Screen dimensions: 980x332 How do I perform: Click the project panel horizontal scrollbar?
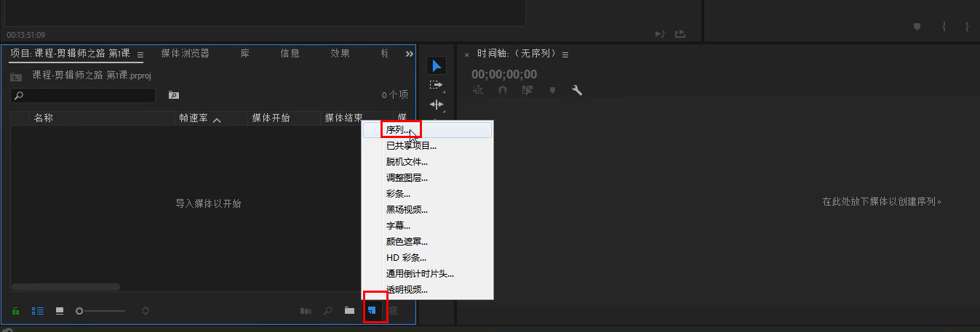(66, 287)
